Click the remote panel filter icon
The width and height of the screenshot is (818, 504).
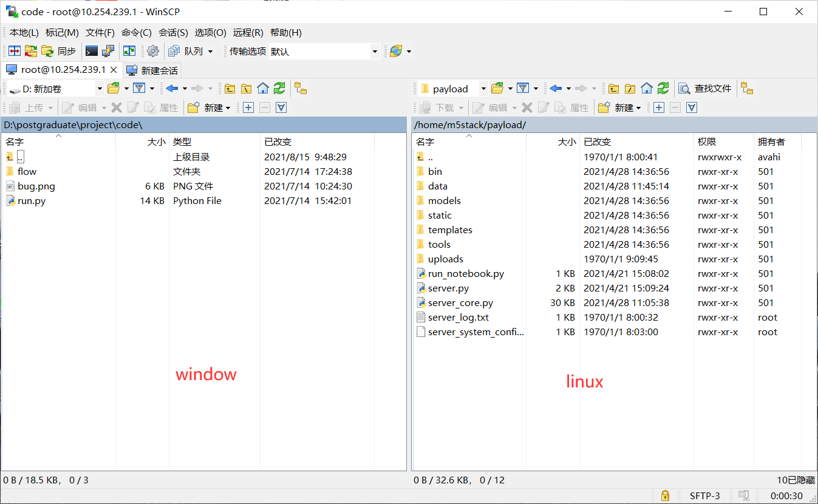tap(523, 89)
